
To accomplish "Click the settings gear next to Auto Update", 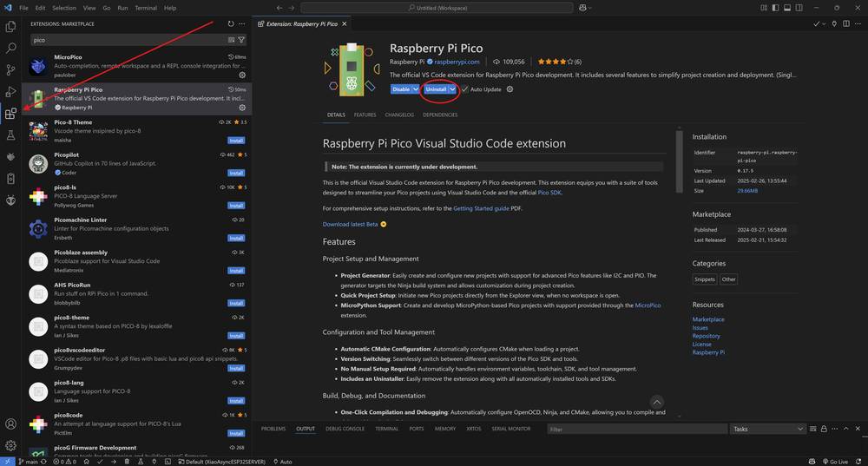I will [510, 89].
